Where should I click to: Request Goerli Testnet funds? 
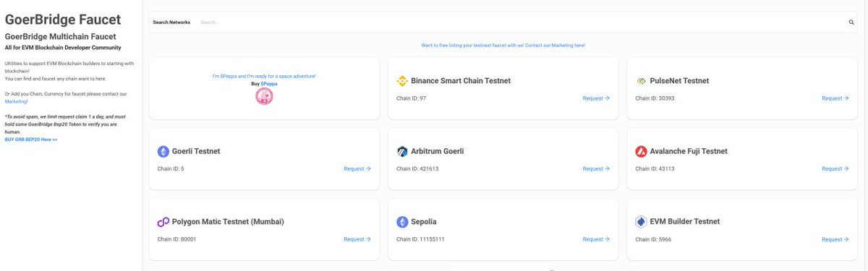[x=357, y=168]
